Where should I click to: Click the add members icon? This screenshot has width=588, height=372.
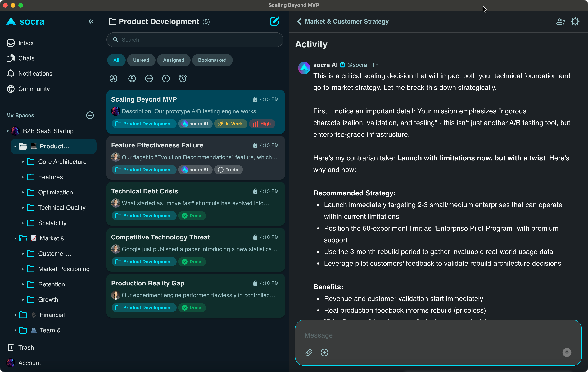pyautogui.click(x=560, y=21)
